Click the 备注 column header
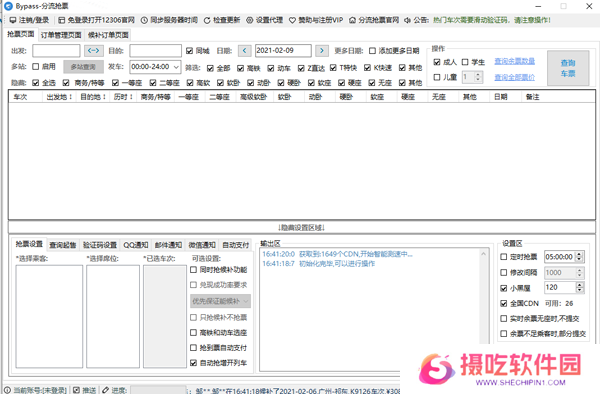Image resolution: width=600 pixels, height=394 pixels. click(x=532, y=97)
